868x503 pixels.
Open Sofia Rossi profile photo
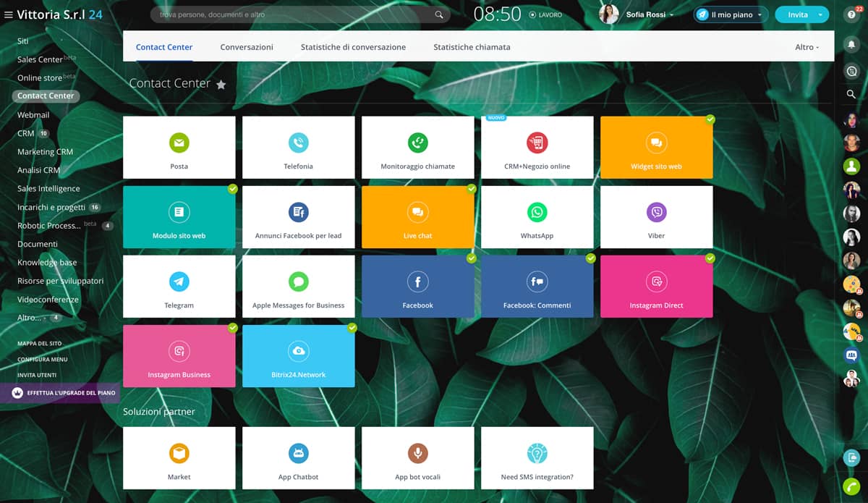coord(609,14)
